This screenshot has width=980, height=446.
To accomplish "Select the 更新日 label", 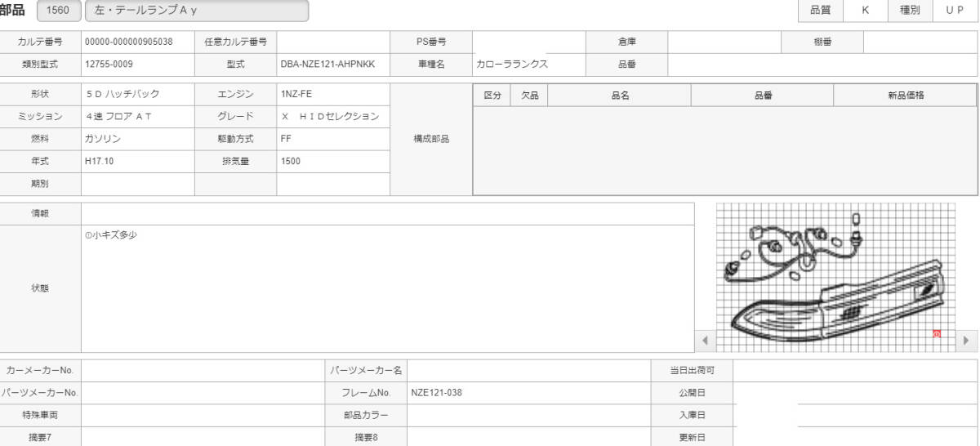I will point(693,436).
